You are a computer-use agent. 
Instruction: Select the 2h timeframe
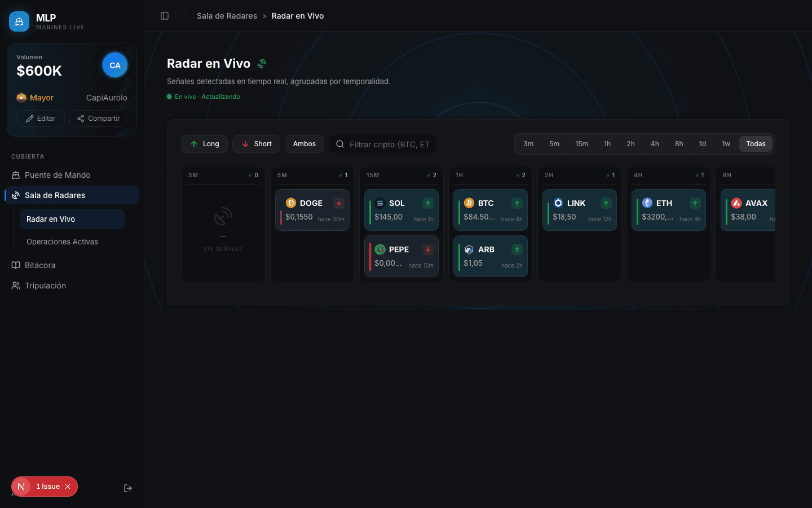630,144
